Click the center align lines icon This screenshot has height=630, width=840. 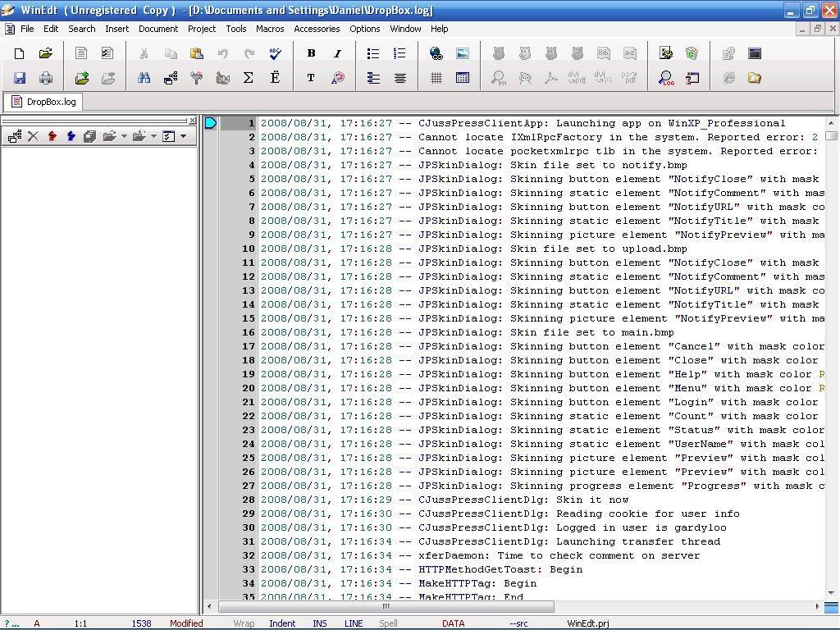(x=399, y=78)
